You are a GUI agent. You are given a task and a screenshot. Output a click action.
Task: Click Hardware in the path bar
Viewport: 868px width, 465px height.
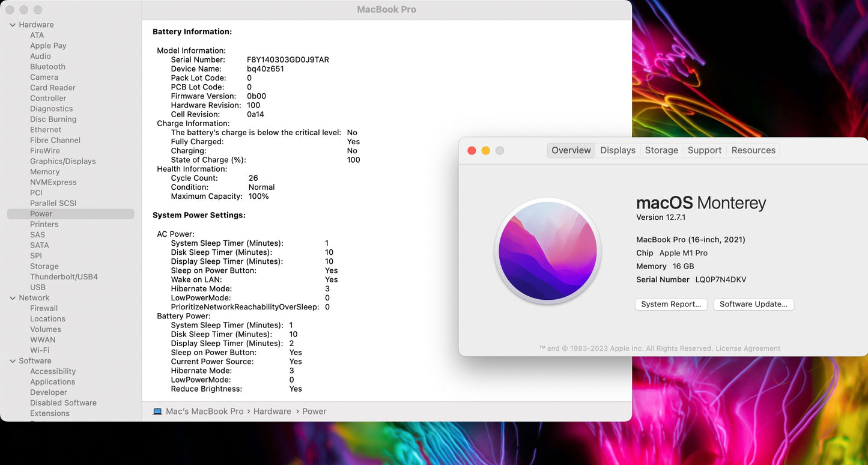pos(272,412)
